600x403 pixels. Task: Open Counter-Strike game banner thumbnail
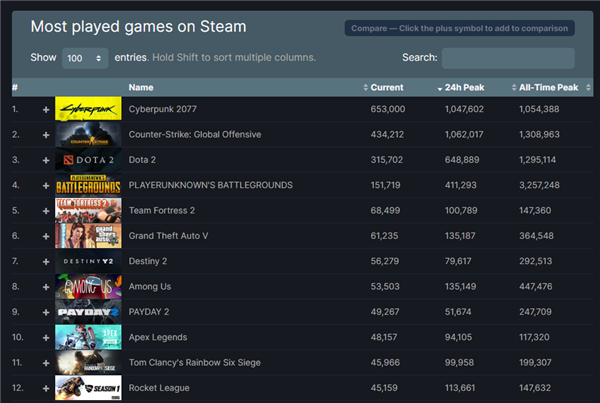88,134
